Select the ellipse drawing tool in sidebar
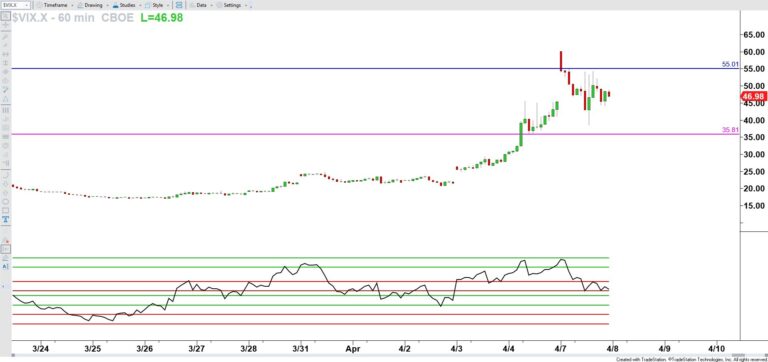Viewport: 768px width, 362px height. (6, 201)
